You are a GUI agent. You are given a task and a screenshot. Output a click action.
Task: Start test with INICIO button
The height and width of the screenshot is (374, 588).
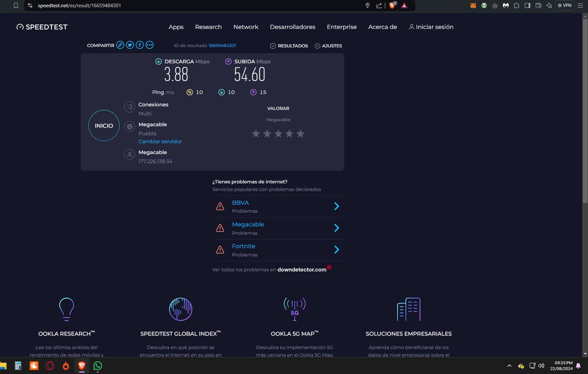coord(104,126)
